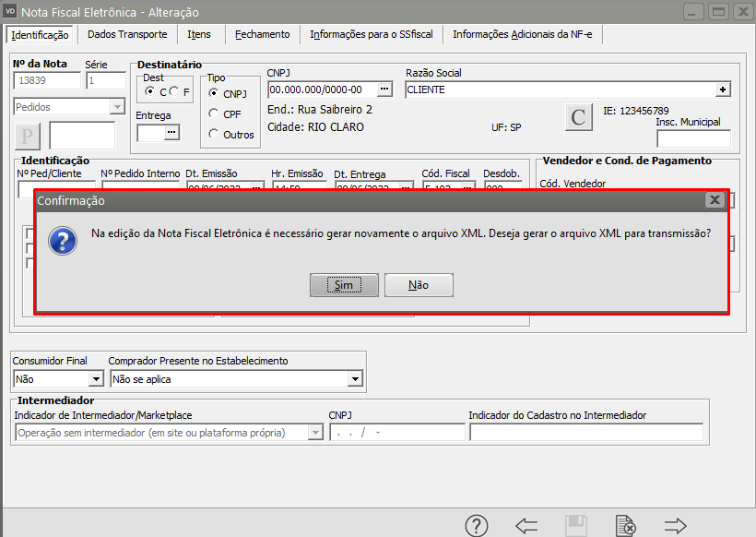756x537 pixels.
Task: Click the floppy disk save icon
Action: pos(576,526)
